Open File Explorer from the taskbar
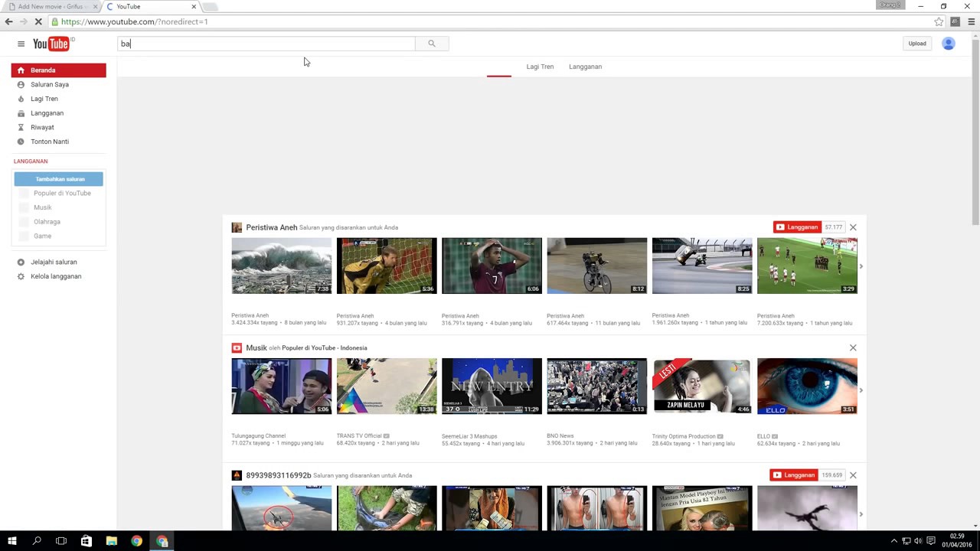Screen dimensions: 980x551 (x=111, y=541)
